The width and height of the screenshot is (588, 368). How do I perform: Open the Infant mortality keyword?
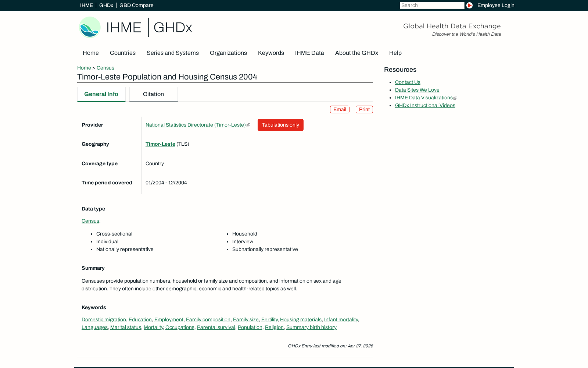pyautogui.click(x=341, y=319)
